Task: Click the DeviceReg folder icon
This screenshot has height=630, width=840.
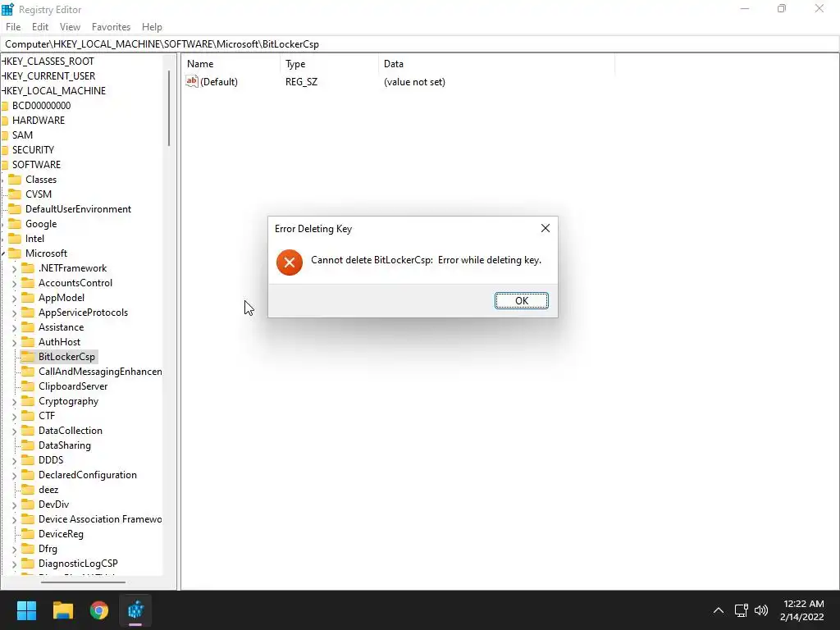Action: (x=28, y=534)
